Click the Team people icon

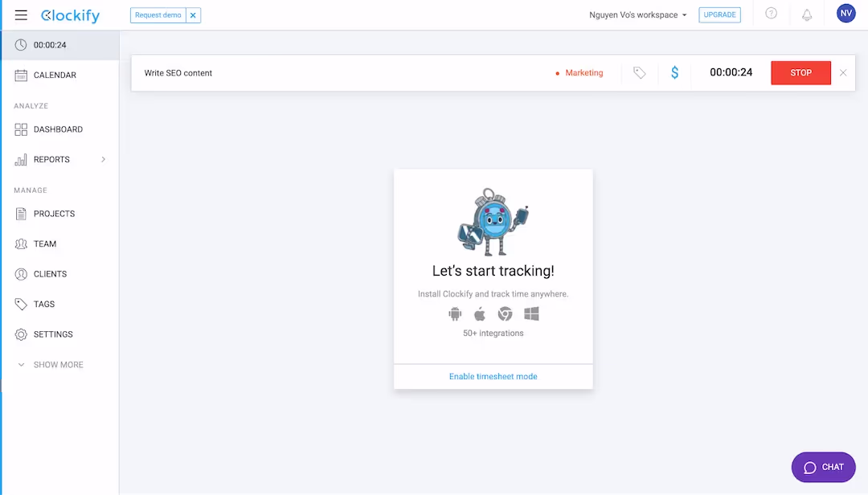pyautogui.click(x=21, y=243)
